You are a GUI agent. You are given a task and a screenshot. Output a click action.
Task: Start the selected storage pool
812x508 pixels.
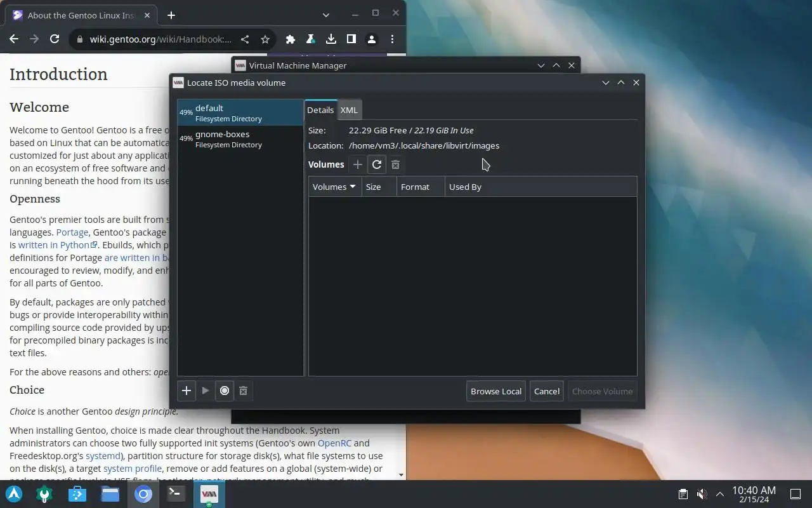[206, 391]
